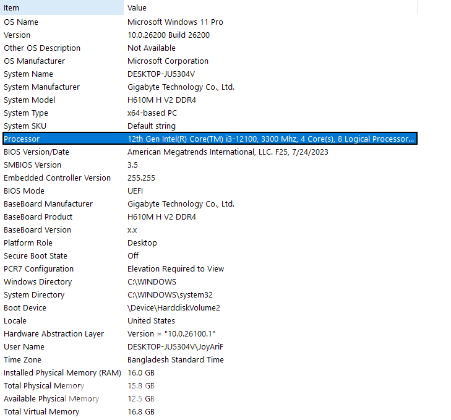The width and height of the screenshot is (451, 420).
Task: Select the Platform Role row
Action: pos(209,243)
